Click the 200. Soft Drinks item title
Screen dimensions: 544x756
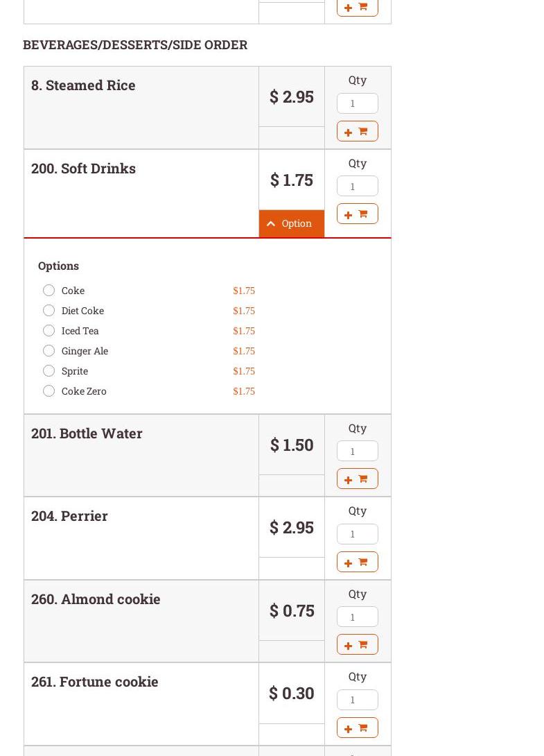[x=83, y=168]
